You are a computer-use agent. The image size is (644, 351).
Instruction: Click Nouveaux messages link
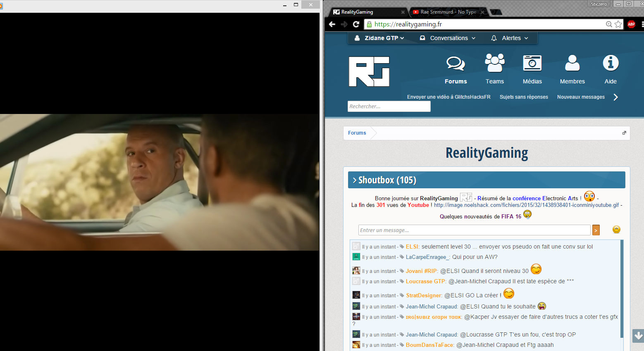(581, 97)
